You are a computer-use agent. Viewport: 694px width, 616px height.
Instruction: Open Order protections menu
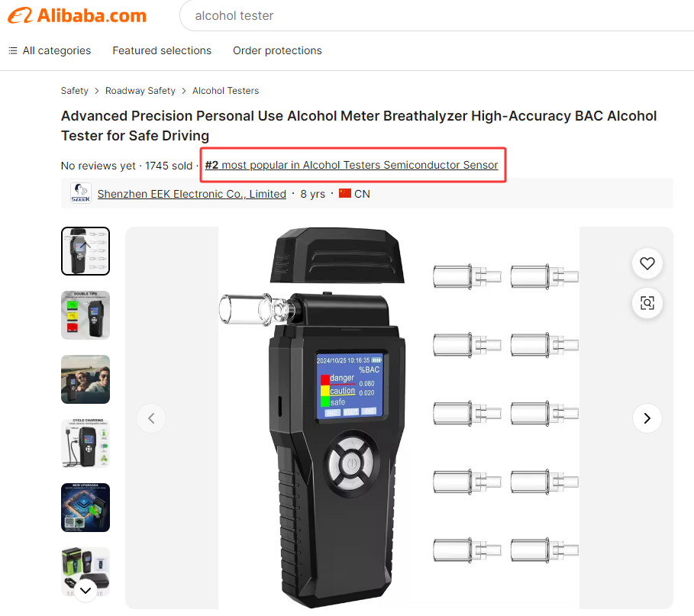(x=277, y=50)
